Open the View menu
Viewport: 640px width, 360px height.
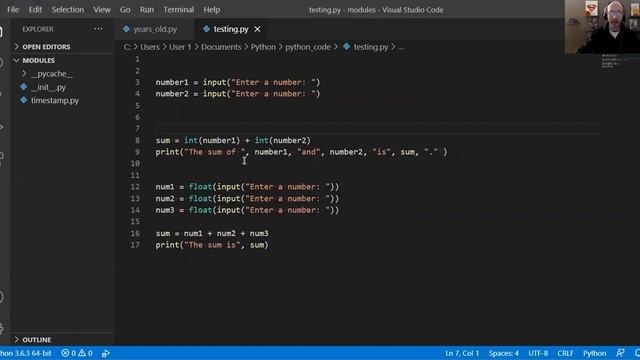point(102,9)
